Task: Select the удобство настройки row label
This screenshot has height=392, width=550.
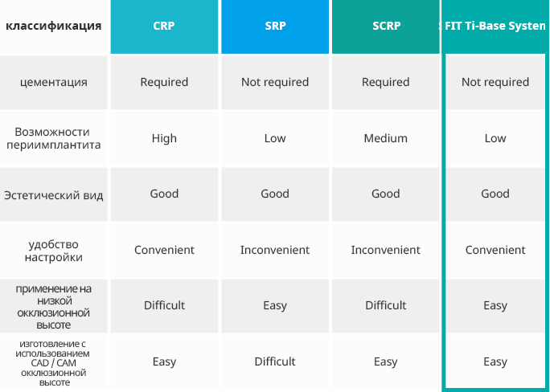Action: point(54,250)
